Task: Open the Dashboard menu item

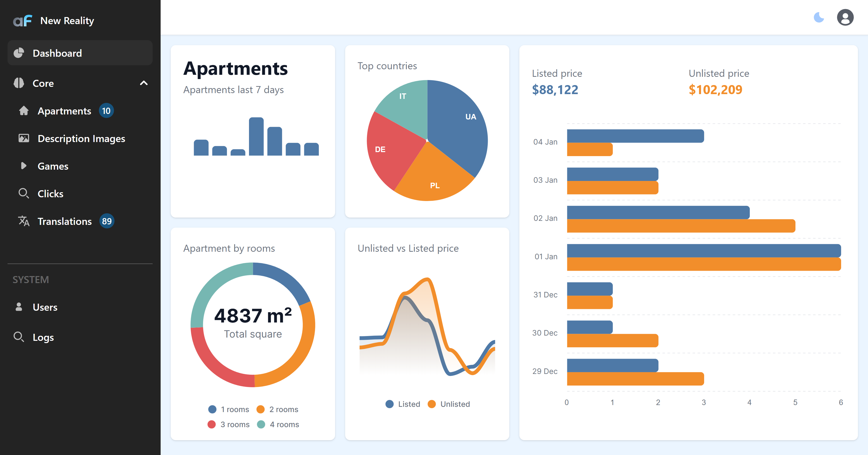Action: 80,53
